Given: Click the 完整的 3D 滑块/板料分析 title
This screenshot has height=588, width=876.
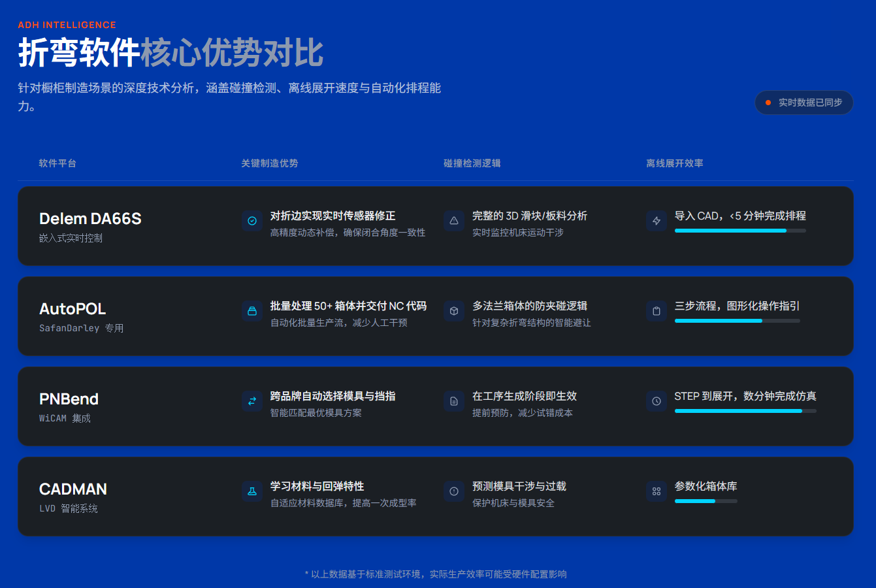Looking at the screenshot, I should tap(530, 216).
